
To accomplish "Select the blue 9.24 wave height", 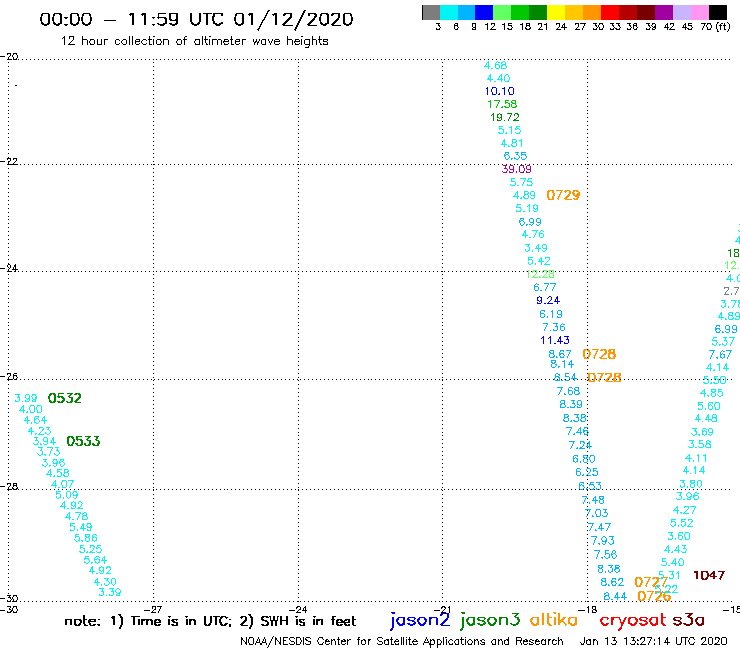I will (x=548, y=300).
